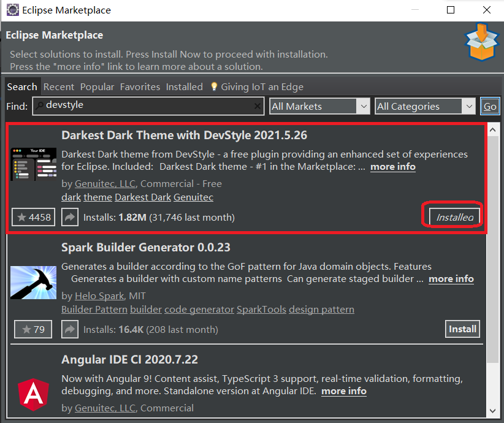The height and width of the screenshot is (423, 504).
Task: Click the star rating icon showing 4458
Action: click(32, 216)
